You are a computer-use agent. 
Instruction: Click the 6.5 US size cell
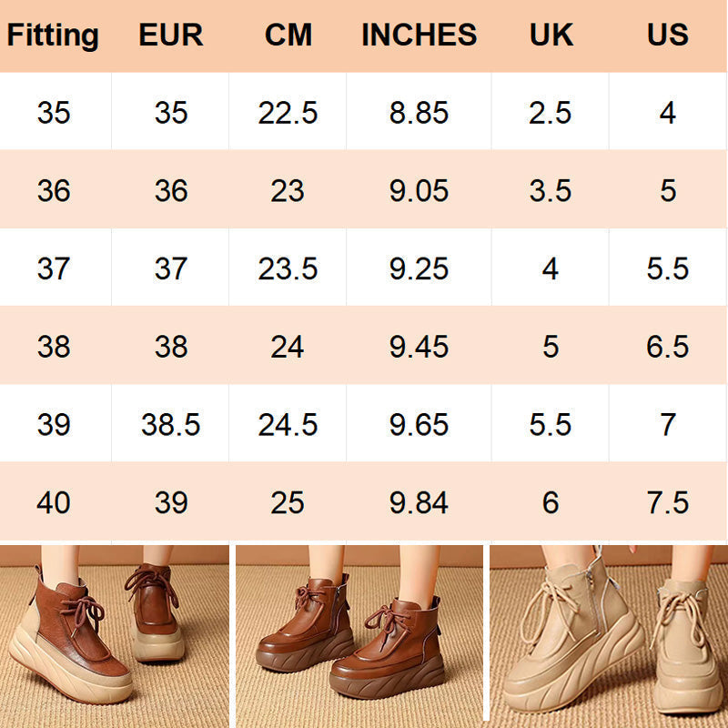668,347
